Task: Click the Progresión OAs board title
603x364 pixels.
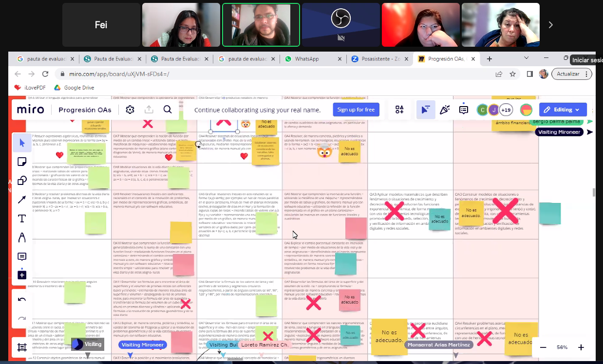Action: pos(84,109)
